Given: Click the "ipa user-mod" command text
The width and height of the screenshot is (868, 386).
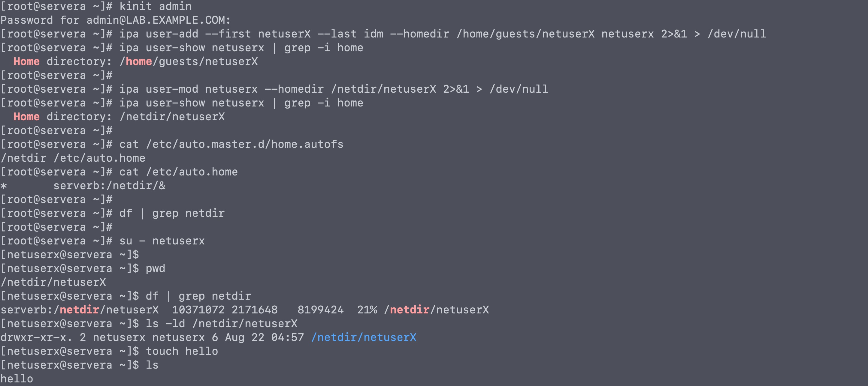Looking at the screenshot, I should coord(158,89).
